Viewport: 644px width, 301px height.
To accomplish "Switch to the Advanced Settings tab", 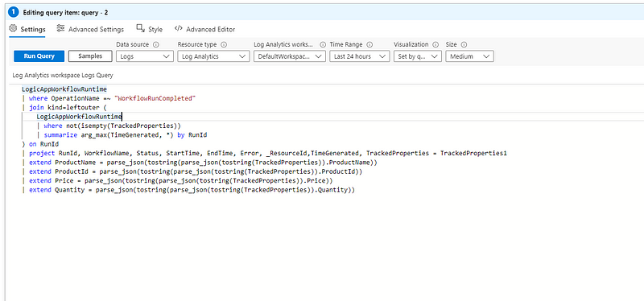I will pyautogui.click(x=90, y=29).
